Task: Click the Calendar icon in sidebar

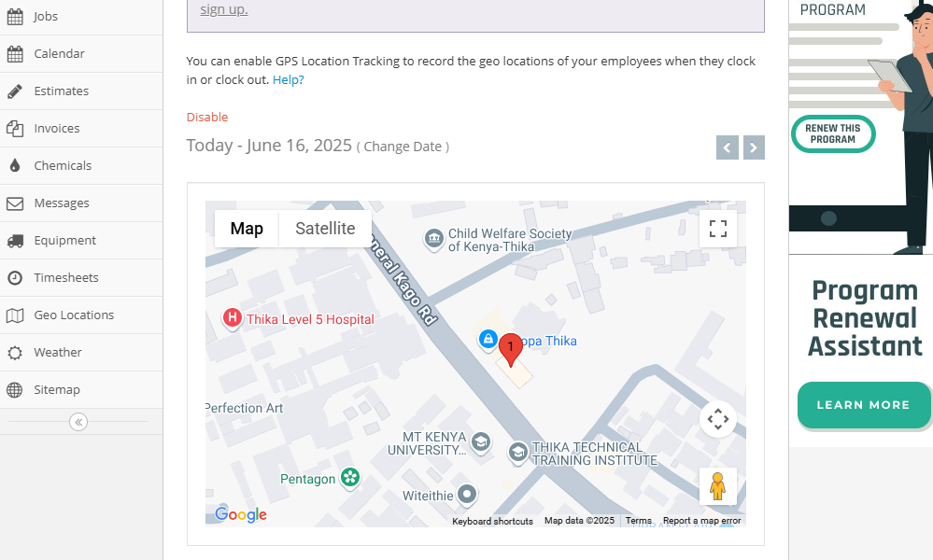Action: tap(15, 54)
